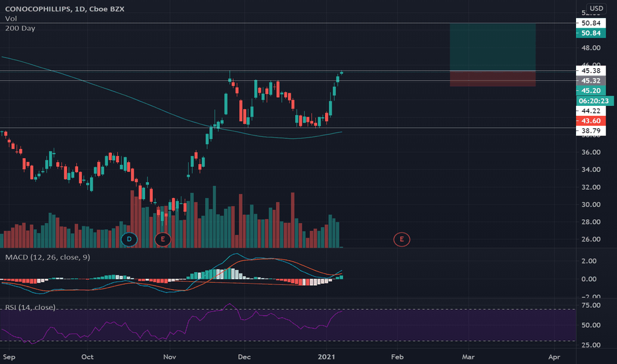Click the 26.00 price scale value
The image size is (617, 364).
click(x=591, y=240)
